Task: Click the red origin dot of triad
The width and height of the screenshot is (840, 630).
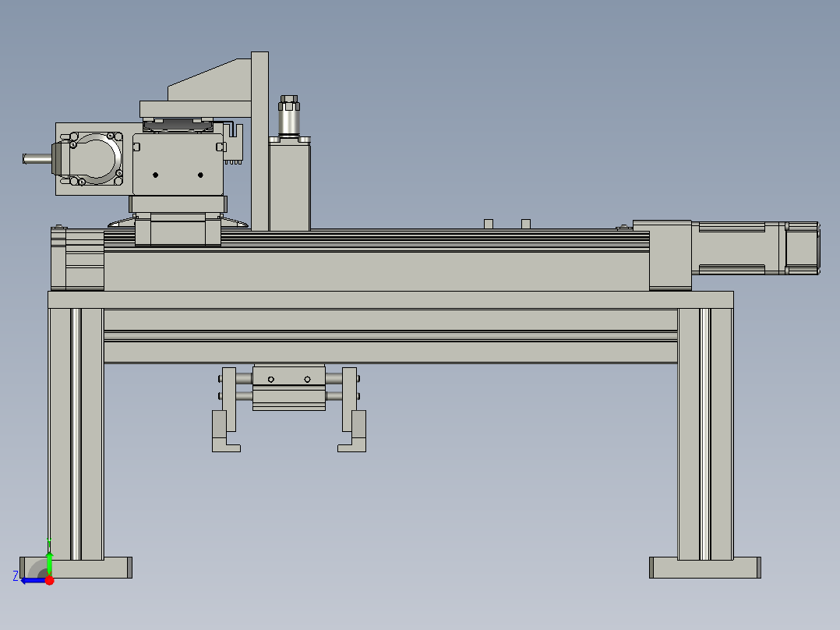Action: point(49,580)
